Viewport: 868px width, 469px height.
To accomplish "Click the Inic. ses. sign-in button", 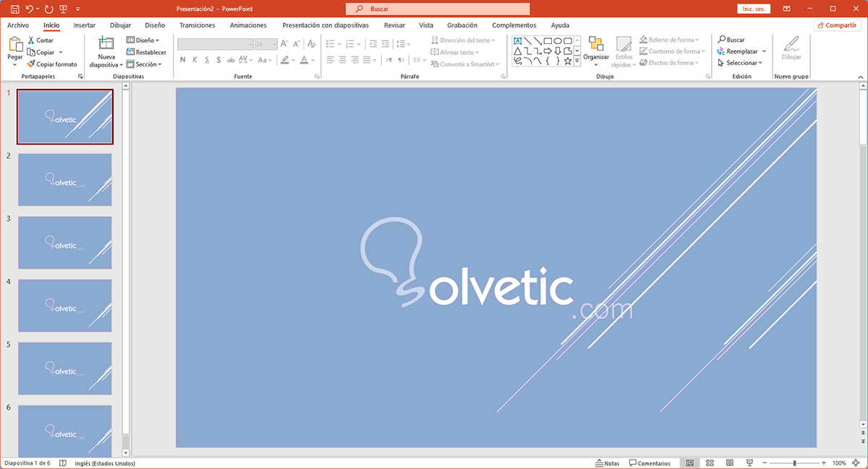I will pos(754,9).
